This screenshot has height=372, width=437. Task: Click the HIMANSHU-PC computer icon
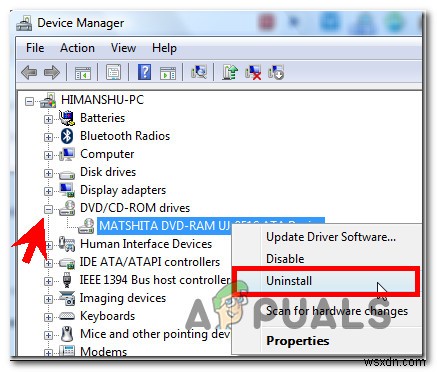pyautogui.click(x=48, y=100)
